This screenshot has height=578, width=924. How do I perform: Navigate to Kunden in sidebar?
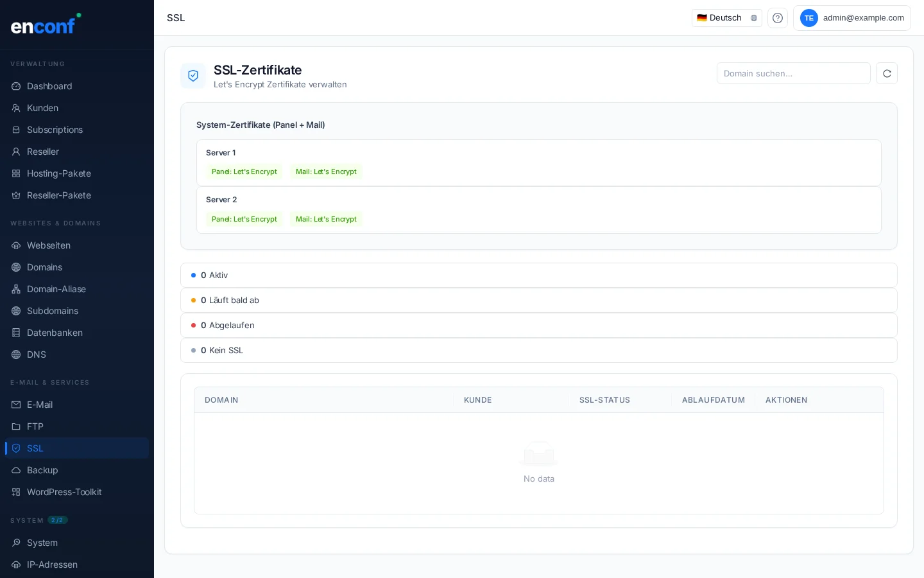point(42,108)
